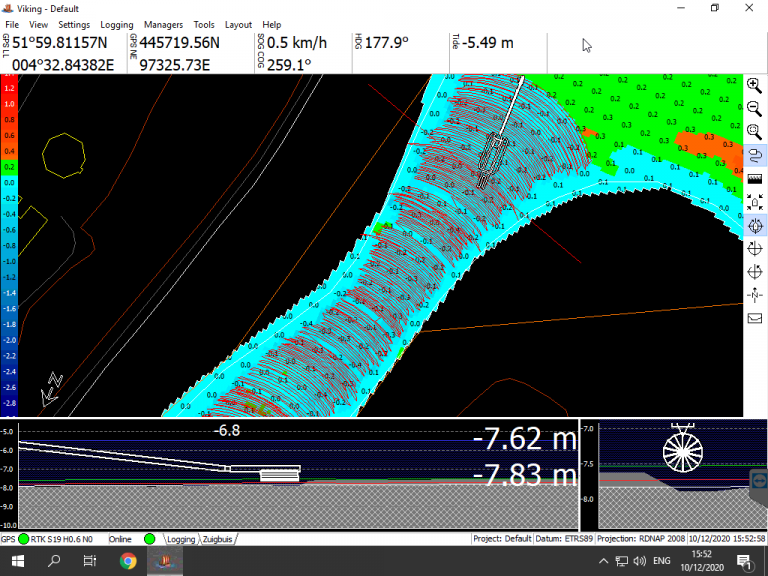Switch to the Zuigbuis tab
The image size is (768, 576).
pyautogui.click(x=217, y=539)
